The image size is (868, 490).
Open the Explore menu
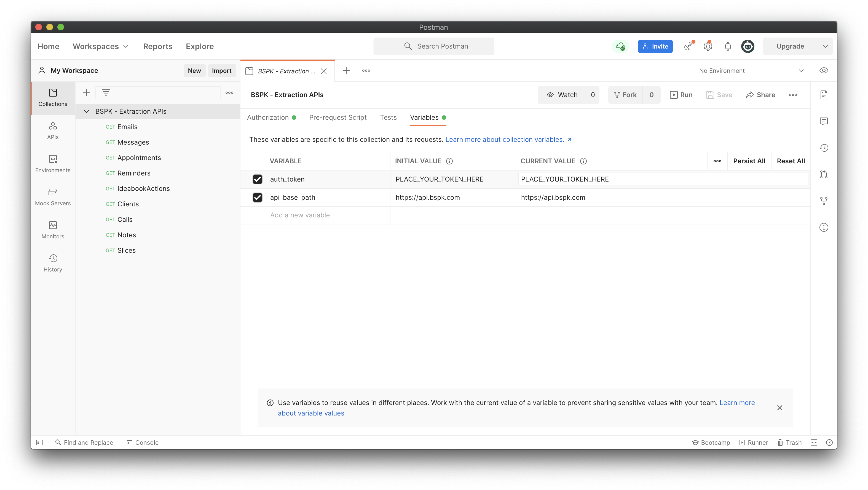tap(200, 46)
